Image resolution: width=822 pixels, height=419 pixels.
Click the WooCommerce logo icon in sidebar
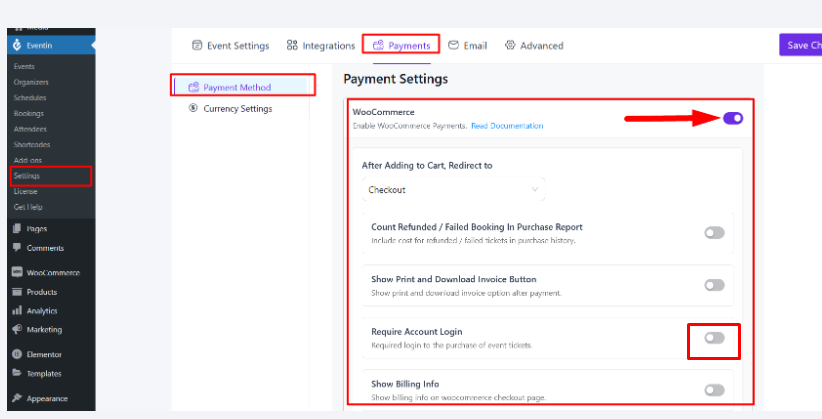pos(17,272)
